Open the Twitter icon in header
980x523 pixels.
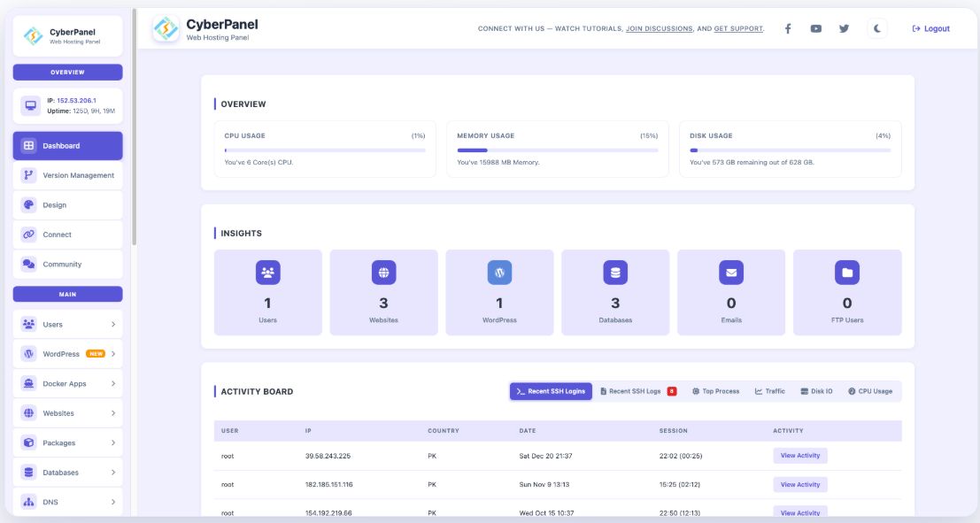click(x=844, y=28)
